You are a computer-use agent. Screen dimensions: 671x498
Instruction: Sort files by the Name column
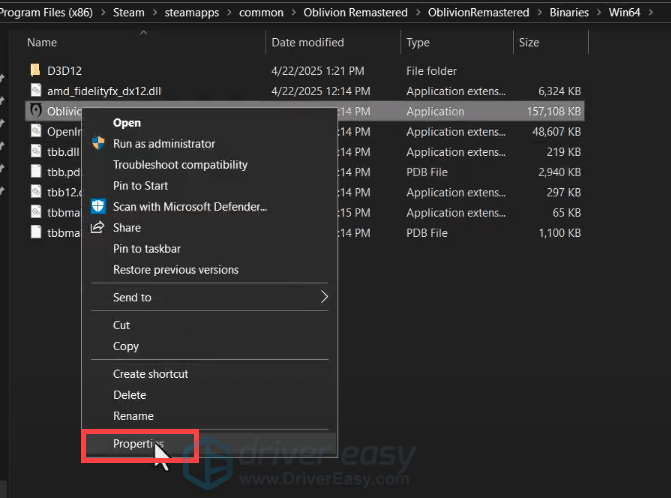coord(42,43)
